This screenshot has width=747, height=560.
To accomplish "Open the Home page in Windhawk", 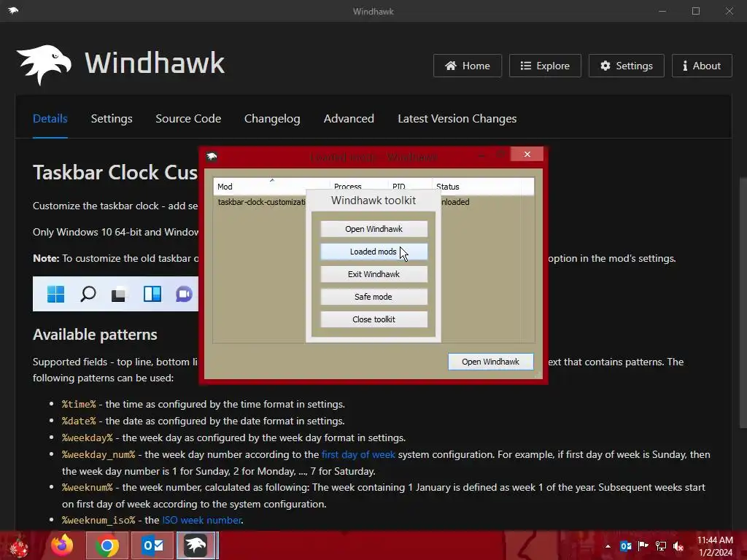I will point(467,66).
